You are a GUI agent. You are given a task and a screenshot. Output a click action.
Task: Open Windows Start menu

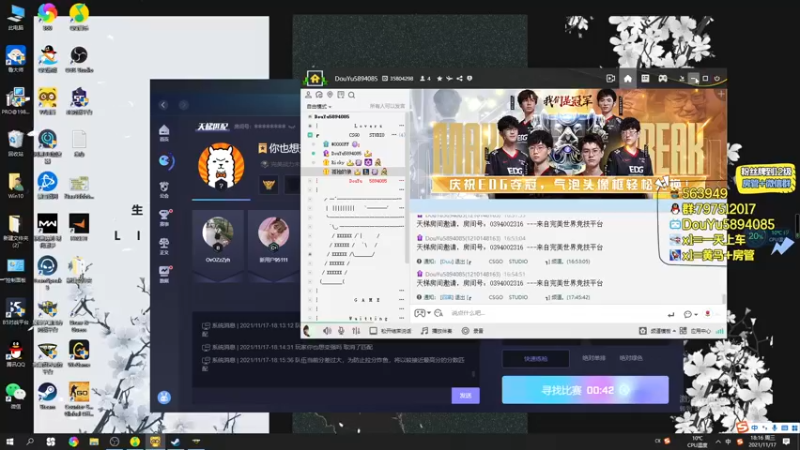pyautogui.click(x=9, y=442)
